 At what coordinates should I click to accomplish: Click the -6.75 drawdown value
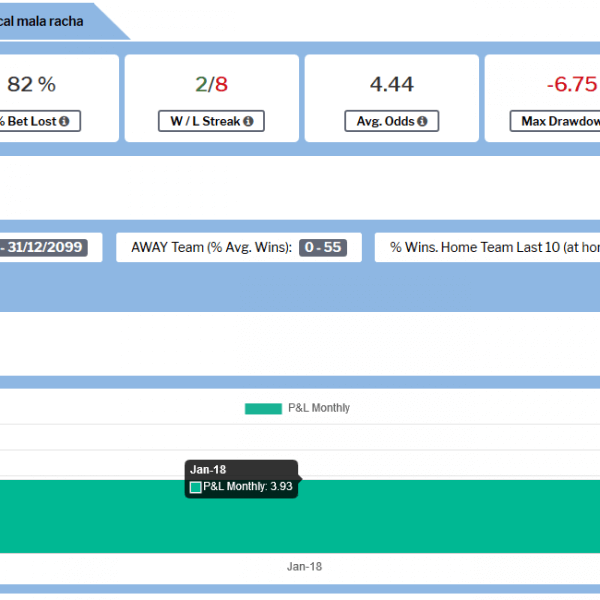571,85
